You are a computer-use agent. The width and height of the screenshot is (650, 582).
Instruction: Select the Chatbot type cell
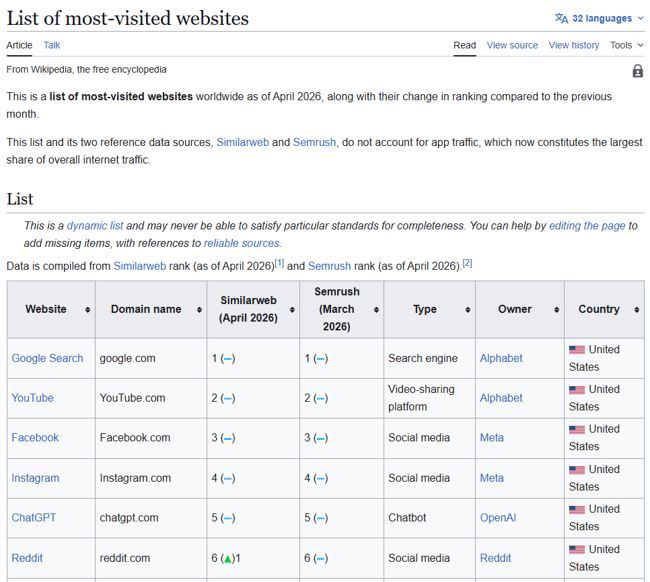pos(429,518)
